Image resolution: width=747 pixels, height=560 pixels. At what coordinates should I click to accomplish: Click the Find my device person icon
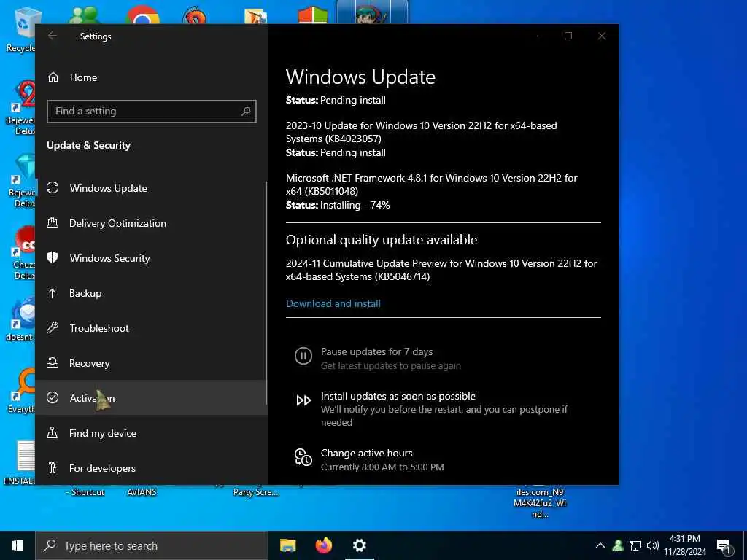(x=53, y=432)
